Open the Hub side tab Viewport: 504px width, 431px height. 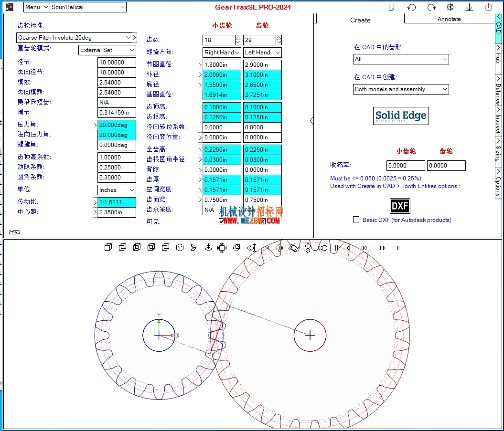[x=498, y=54]
